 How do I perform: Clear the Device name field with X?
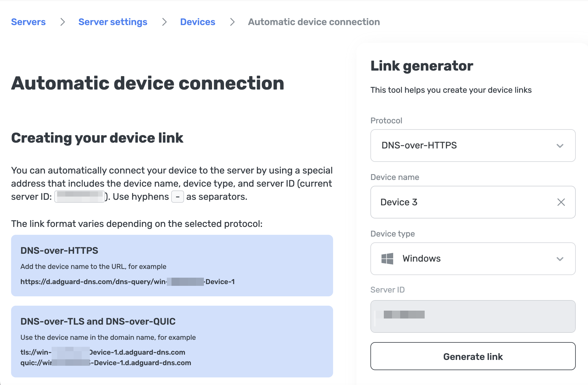(x=561, y=202)
